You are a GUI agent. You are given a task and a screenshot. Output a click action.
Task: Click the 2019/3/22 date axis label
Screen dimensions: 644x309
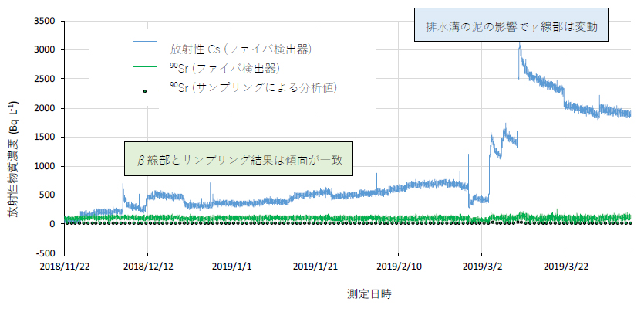(565, 267)
